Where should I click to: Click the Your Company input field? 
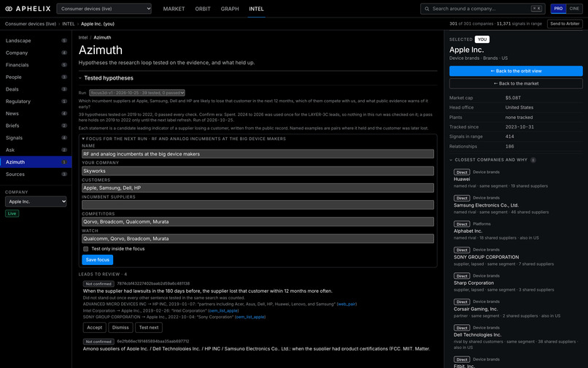coord(258,171)
